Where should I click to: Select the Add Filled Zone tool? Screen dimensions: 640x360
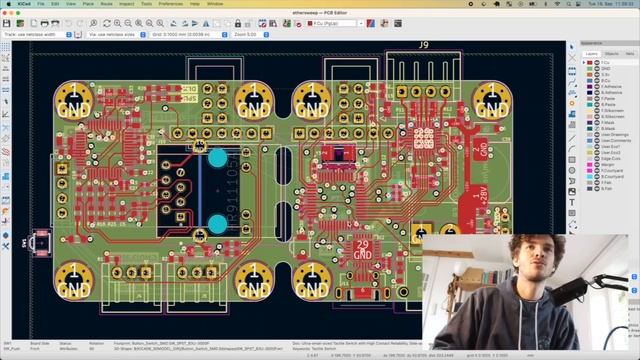[x=572, y=115]
